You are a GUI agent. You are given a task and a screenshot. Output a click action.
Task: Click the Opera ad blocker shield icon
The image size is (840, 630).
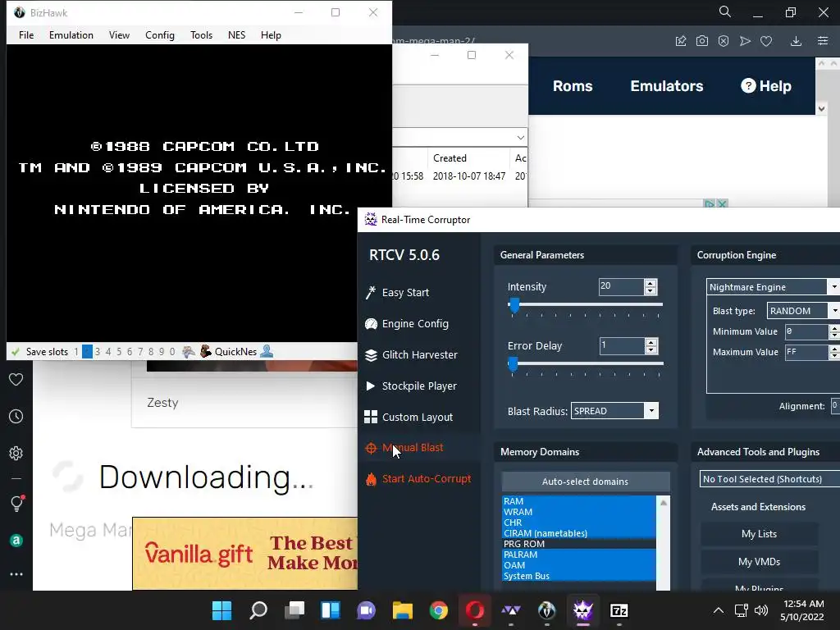pos(724,41)
